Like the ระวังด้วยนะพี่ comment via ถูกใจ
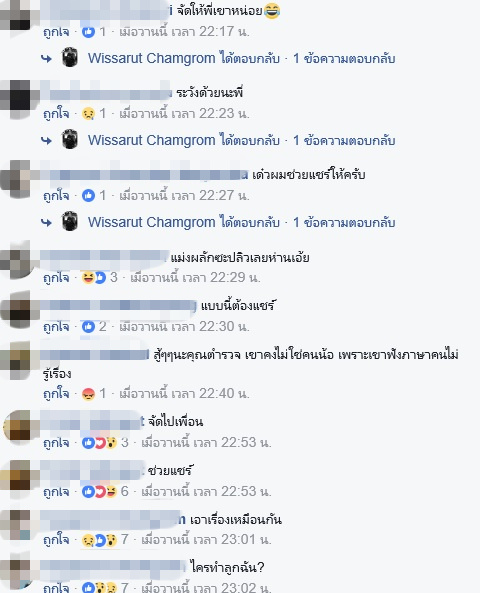This screenshot has width=480, height=593. click(x=56, y=113)
